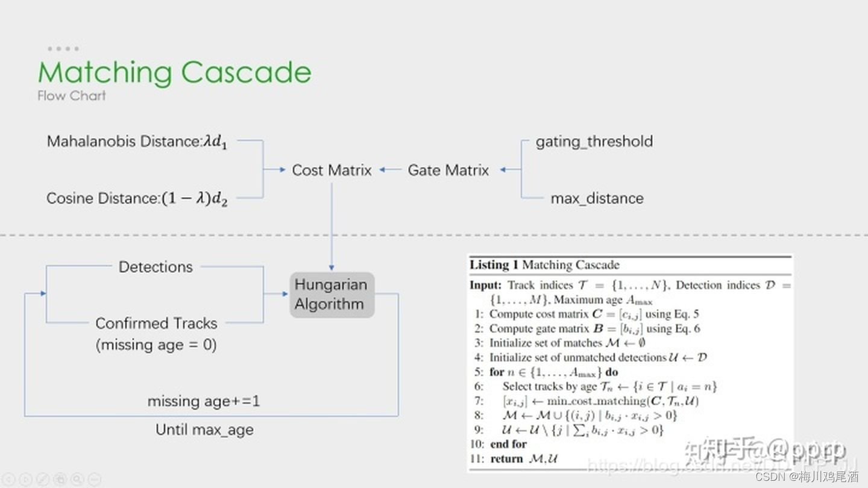Go to the previous slide arrow icon
The image size is (868, 488).
[x=8, y=480]
